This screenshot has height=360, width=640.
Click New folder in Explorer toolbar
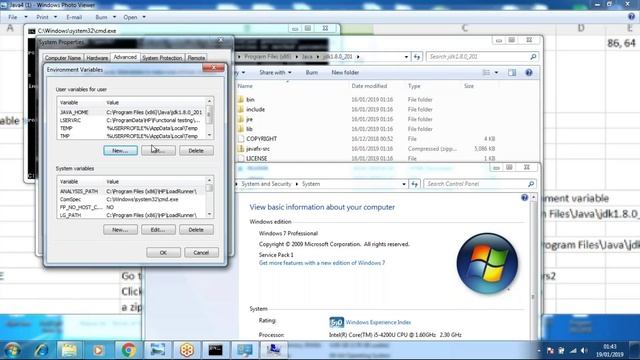(345, 73)
